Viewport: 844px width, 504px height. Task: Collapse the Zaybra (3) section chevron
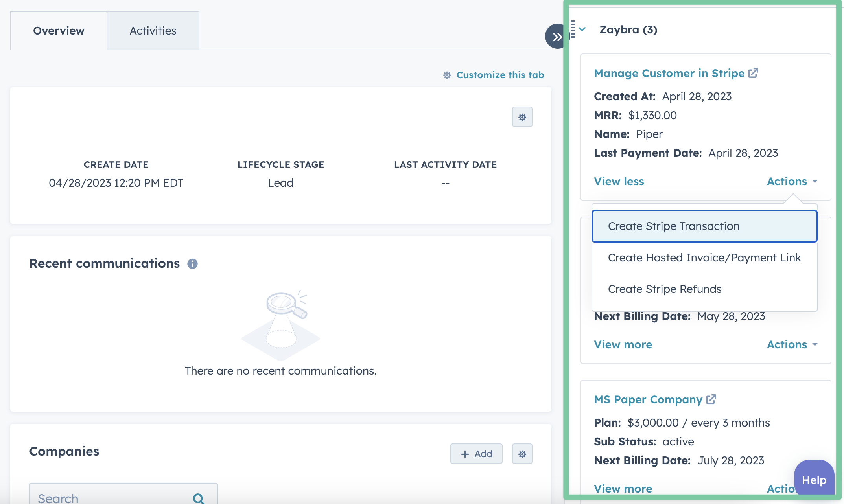click(582, 29)
